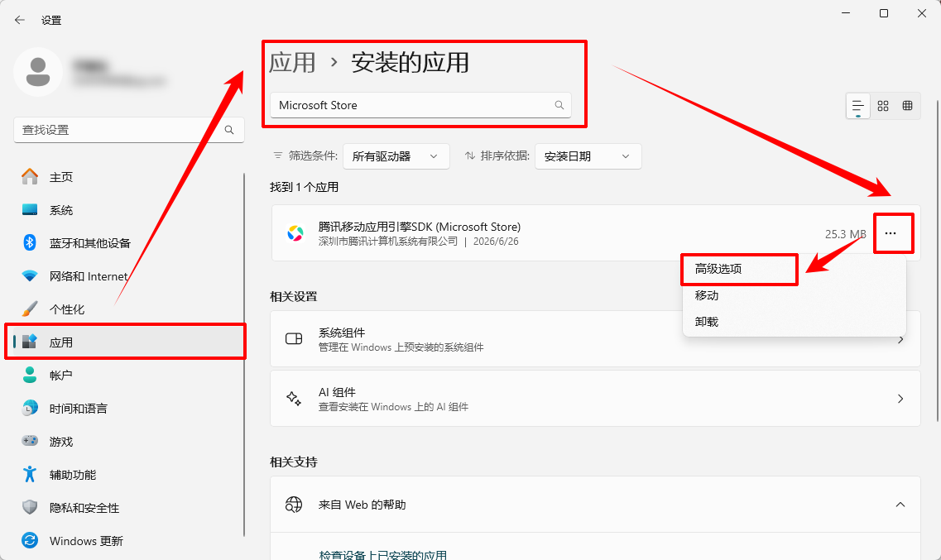Image resolution: width=941 pixels, height=560 pixels.
Task: Click the 腾讯移动应用引擎SDK app icon
Action: 295,233
